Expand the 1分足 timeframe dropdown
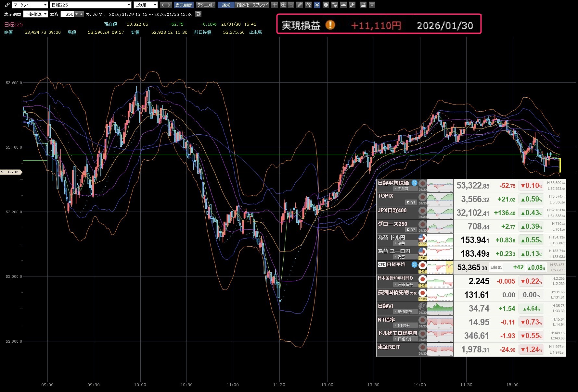578x392 pixels. coord(146,5)
